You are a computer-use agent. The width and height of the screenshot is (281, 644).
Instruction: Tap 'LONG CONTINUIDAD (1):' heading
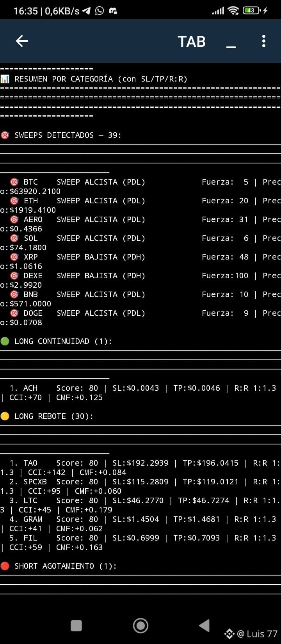[x=63, y=341]
